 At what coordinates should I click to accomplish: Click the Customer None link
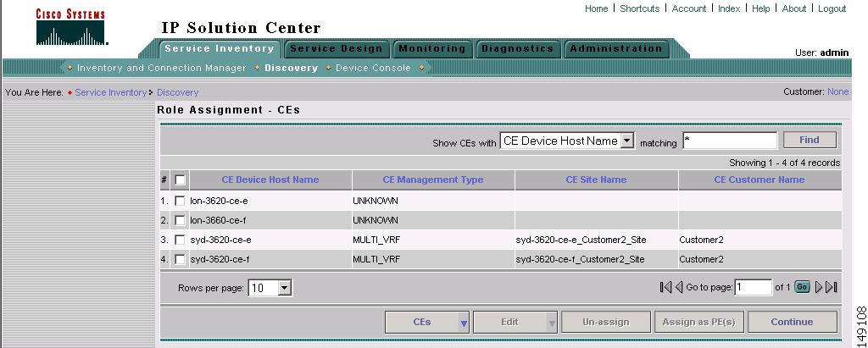pyautogui.click(x=837, y=91)
